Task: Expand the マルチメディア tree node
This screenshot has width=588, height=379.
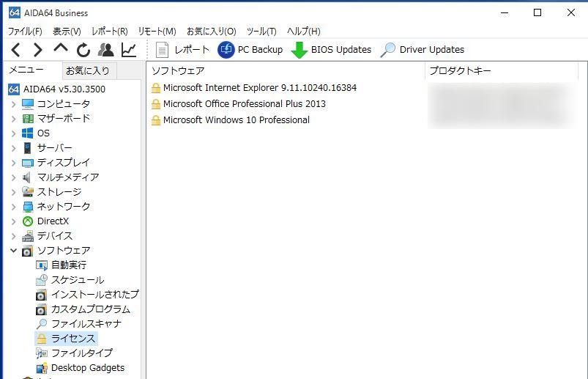Action: pos(13,177)
